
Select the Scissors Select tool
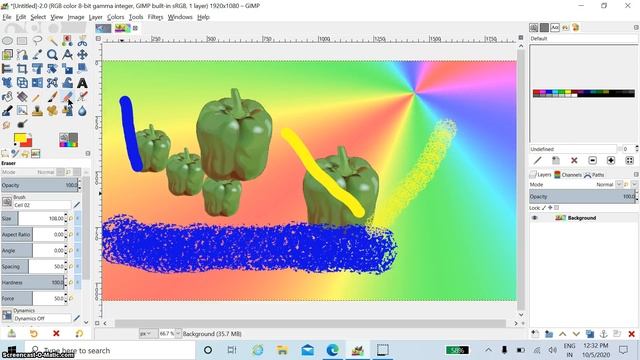click(x=82, y=41)
